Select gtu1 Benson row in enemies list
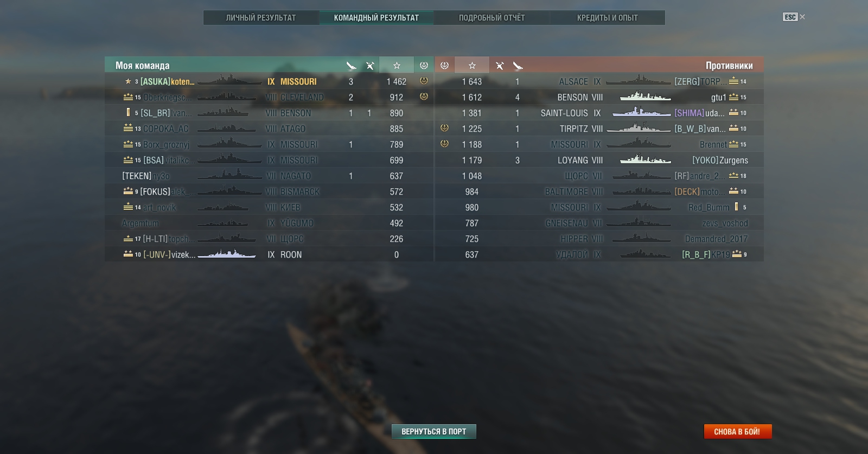868x454 pixels. 599,97
